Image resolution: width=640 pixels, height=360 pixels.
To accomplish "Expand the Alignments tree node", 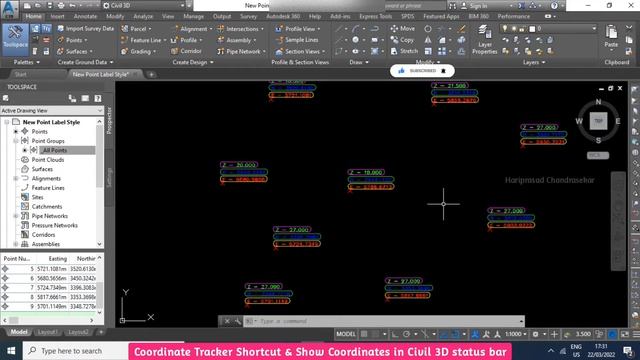I will tap(16, 178).
